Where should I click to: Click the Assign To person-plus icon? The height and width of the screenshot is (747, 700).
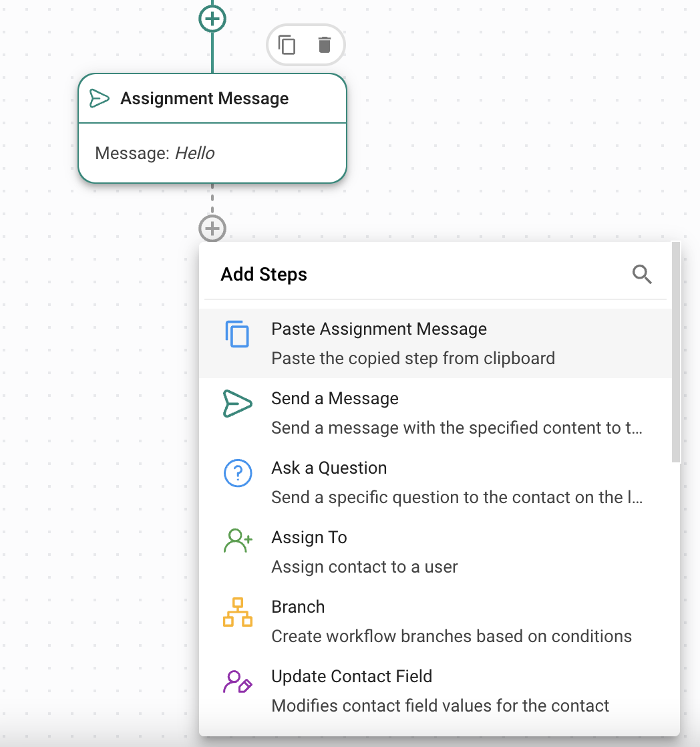pos(237,542)
